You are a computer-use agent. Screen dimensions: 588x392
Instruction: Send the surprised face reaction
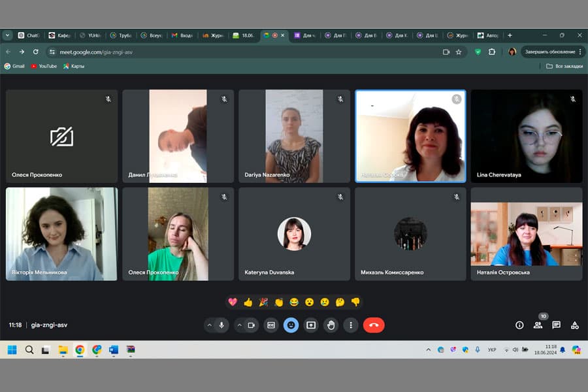[x=310, y=302]
